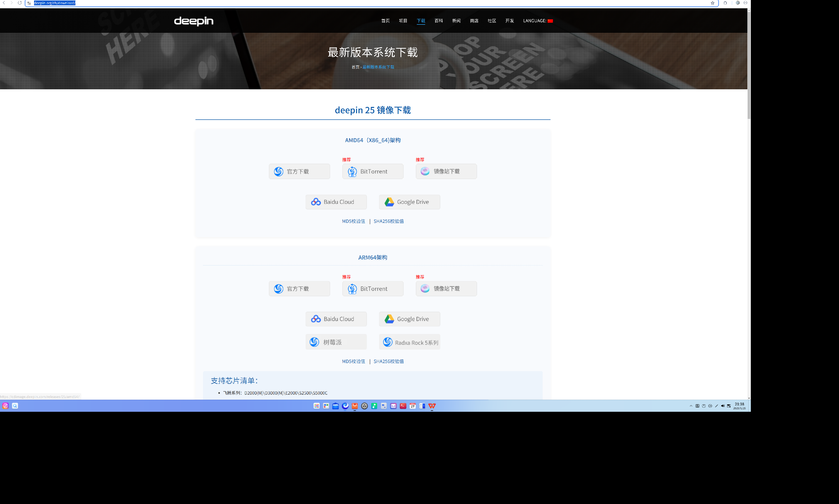Click AMD64 Baidu Cloud button

(x=336, y=202)
